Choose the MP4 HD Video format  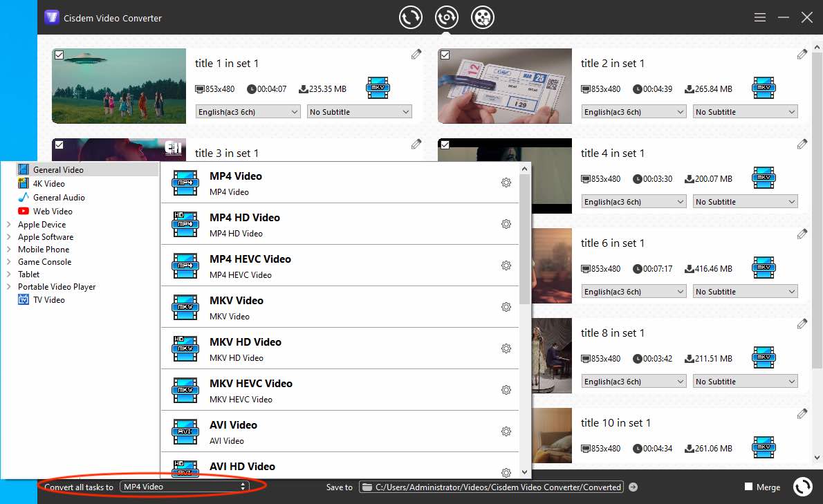click(340, 224)
